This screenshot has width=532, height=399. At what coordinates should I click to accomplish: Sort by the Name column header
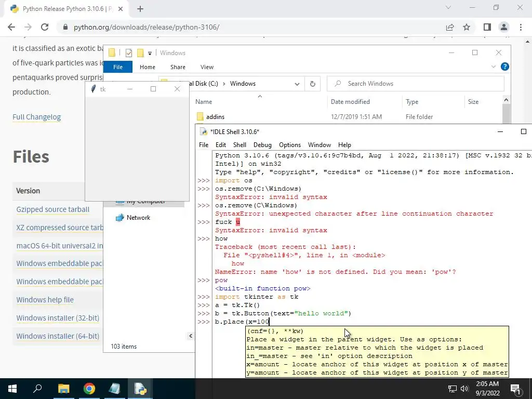click(x=204, y=102)
